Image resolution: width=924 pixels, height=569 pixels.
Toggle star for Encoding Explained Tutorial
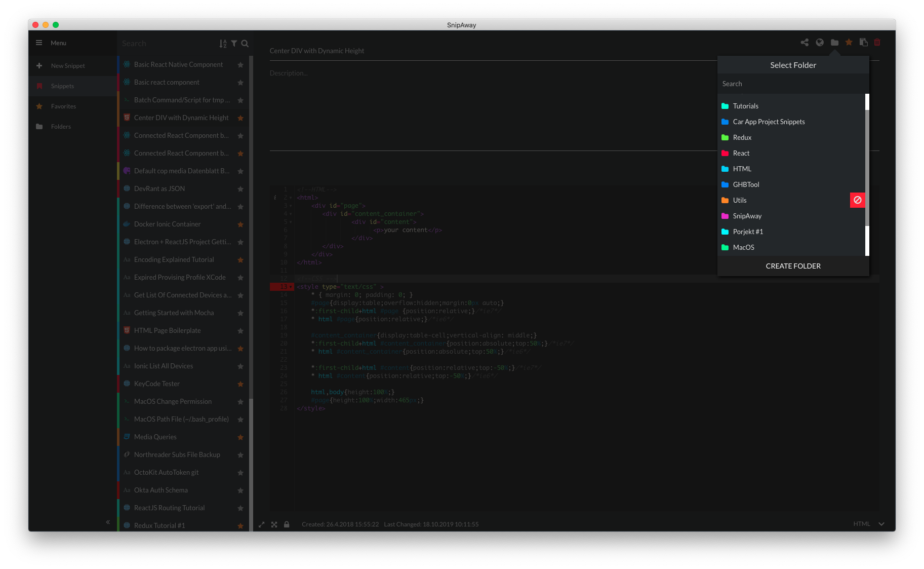point(240,260)
